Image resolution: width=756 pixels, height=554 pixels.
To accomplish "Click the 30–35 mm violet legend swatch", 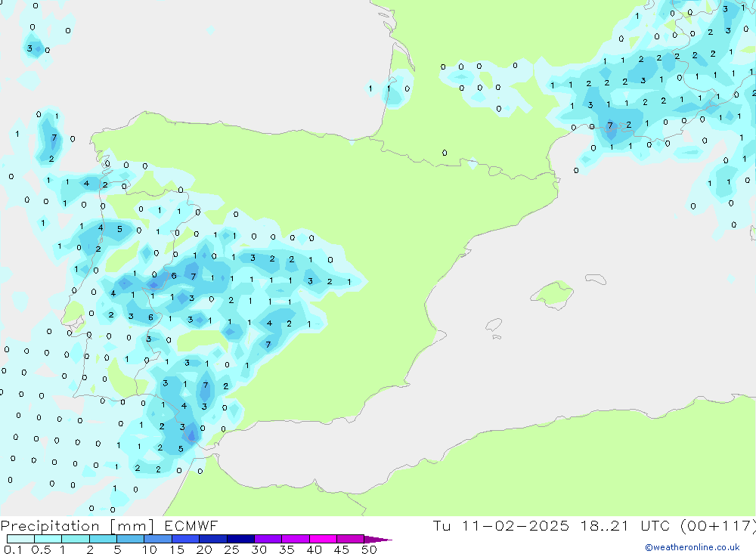I will [268, 539].
